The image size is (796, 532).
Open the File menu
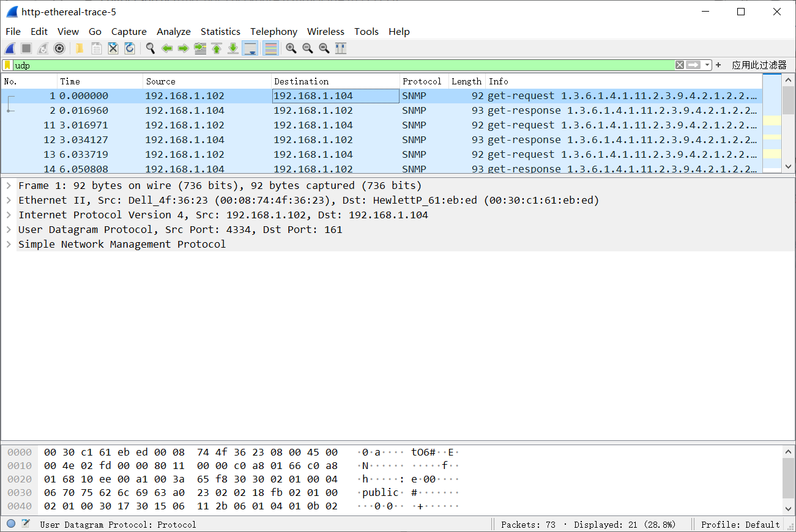(13, 31)
